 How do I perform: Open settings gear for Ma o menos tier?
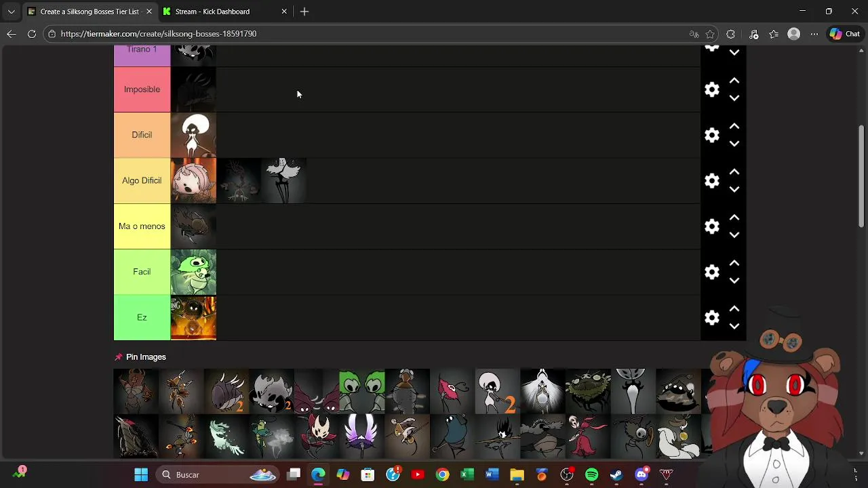click(711, 226)
